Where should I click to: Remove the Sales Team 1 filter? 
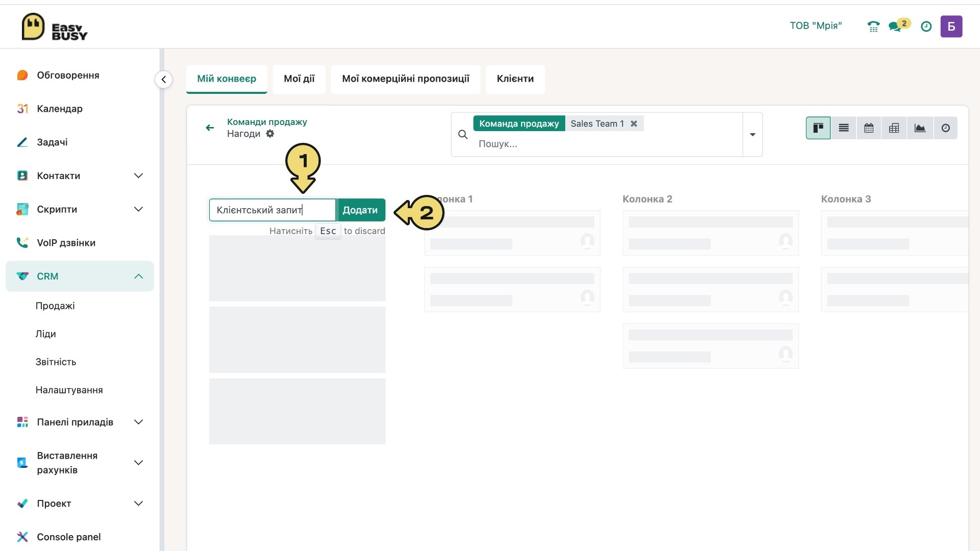click(633, 123)
